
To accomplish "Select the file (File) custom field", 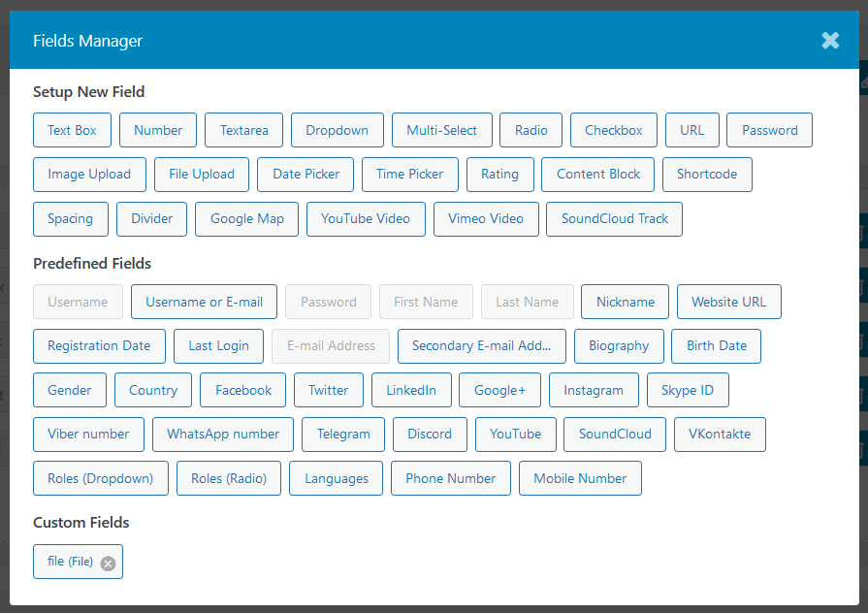I will [x=70, y=562].
